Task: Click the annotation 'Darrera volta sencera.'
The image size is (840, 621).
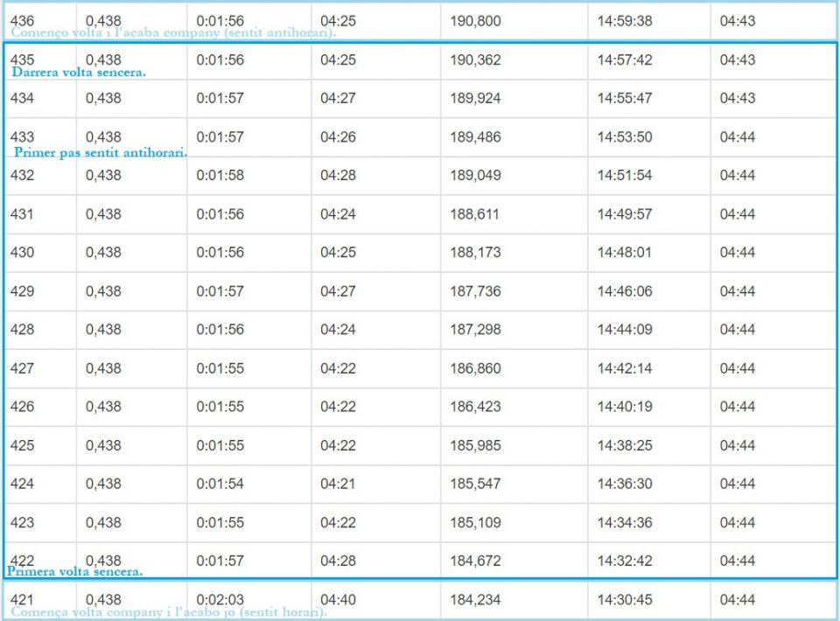Action: (78, 73)
